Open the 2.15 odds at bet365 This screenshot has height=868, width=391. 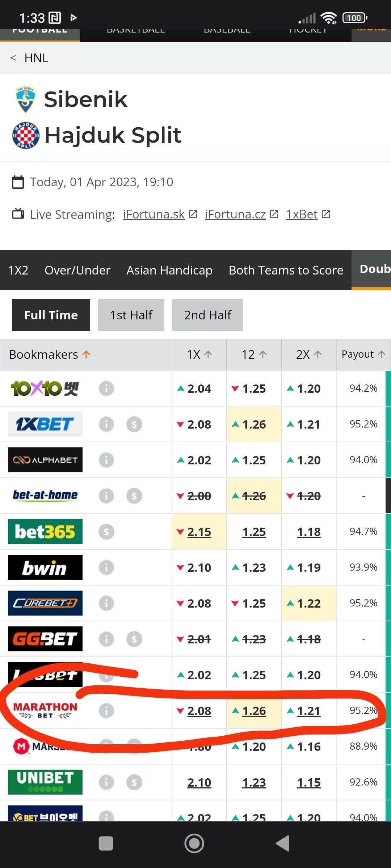[199, 532]
